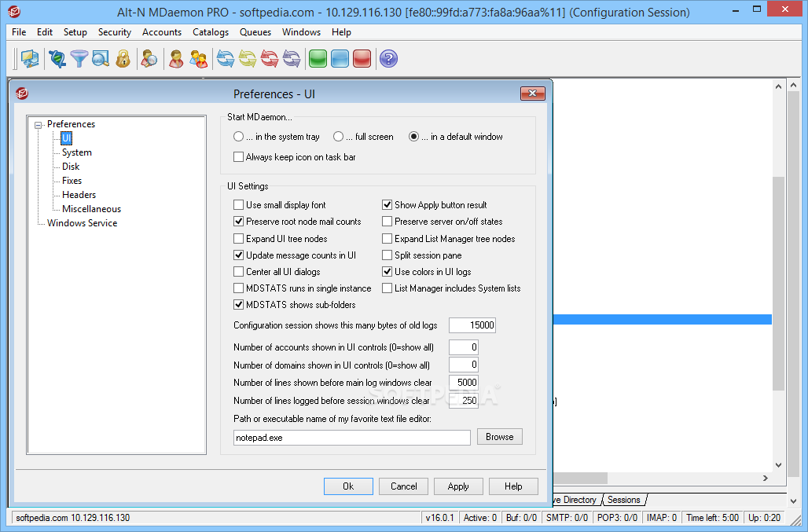The height and width of the screenshot is (532, 808).
Task: Open the Edit menu
Action: 44,32
